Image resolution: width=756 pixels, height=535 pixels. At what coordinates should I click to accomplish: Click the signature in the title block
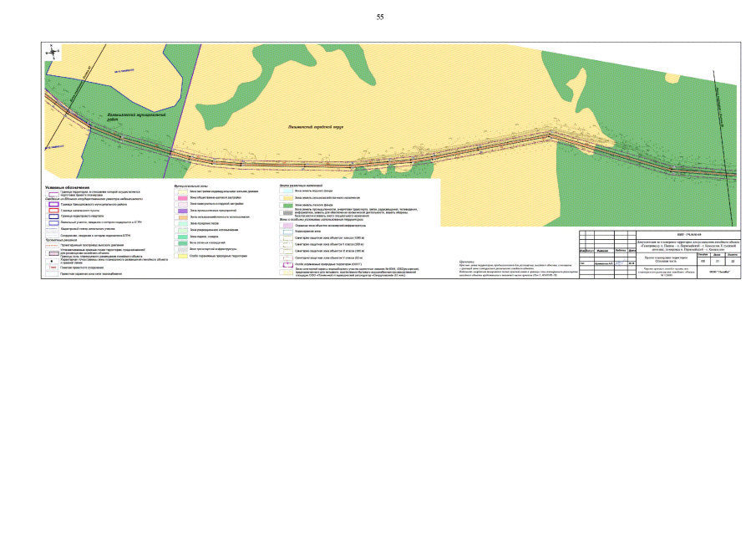[x=621, y=262]
